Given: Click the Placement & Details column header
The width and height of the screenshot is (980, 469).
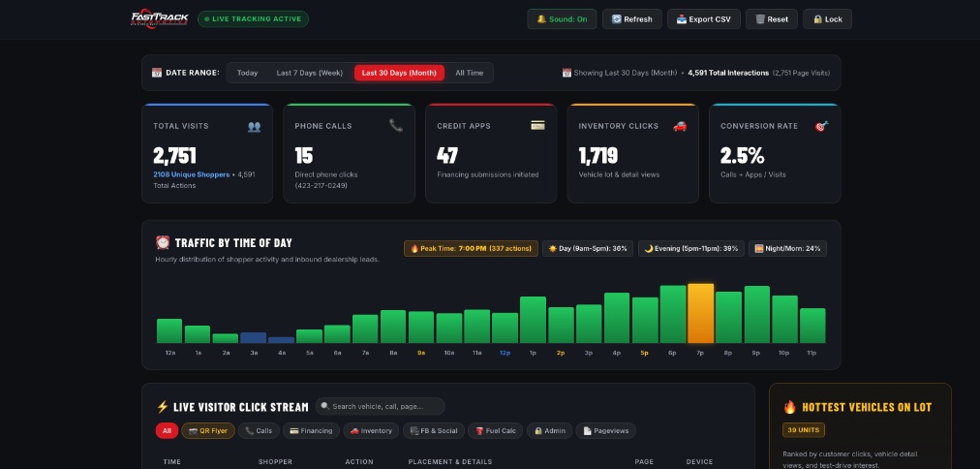Looking at the screenshot, I should pyautogui.click(x=450, y=462).
